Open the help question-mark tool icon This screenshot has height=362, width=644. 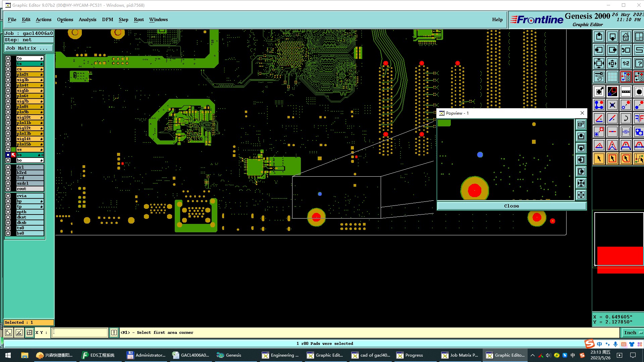point(639,63)
